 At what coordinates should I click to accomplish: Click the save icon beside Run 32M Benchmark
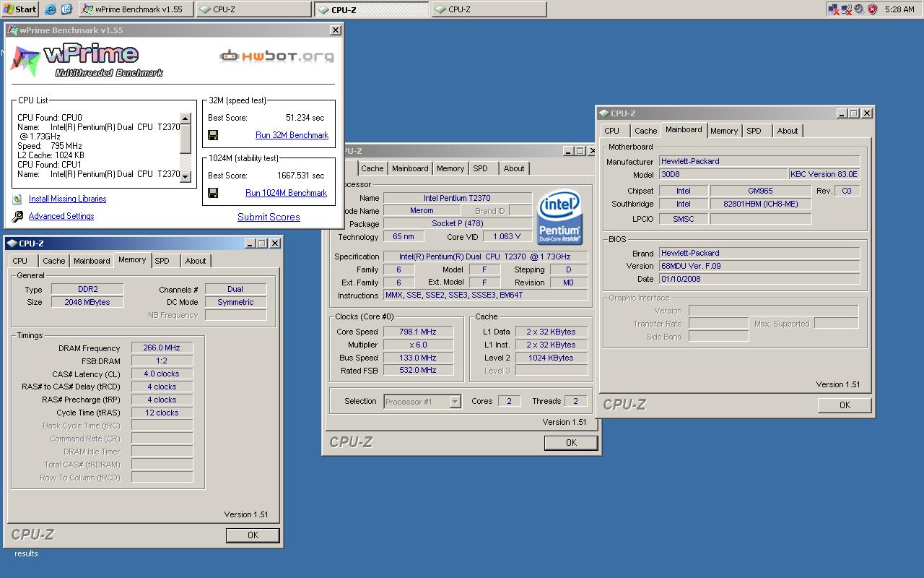point(213,135)
